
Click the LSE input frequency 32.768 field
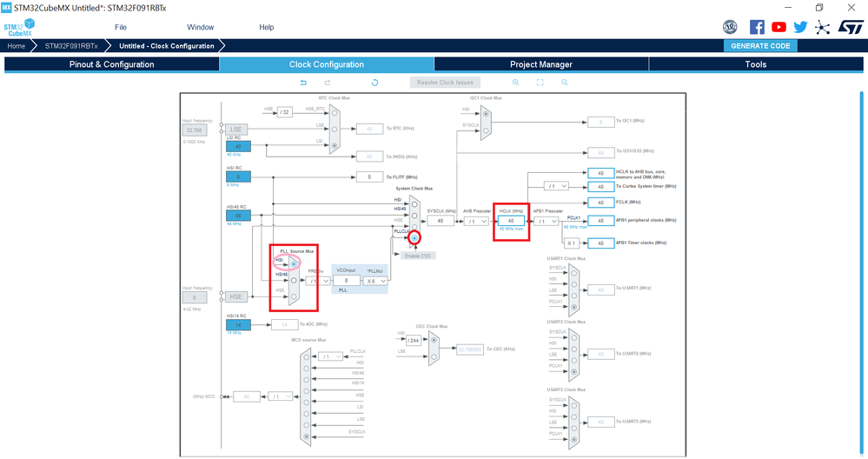tap(195, 130)
